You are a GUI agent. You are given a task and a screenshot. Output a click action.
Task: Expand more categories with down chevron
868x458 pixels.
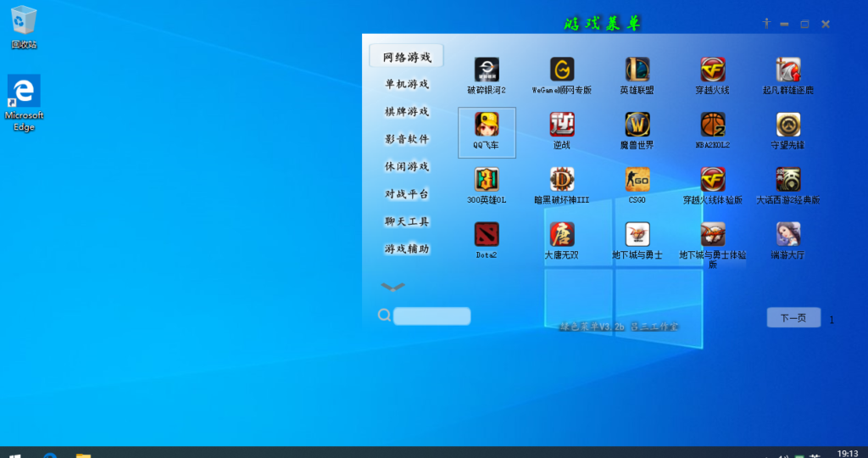tap(393, 287)
